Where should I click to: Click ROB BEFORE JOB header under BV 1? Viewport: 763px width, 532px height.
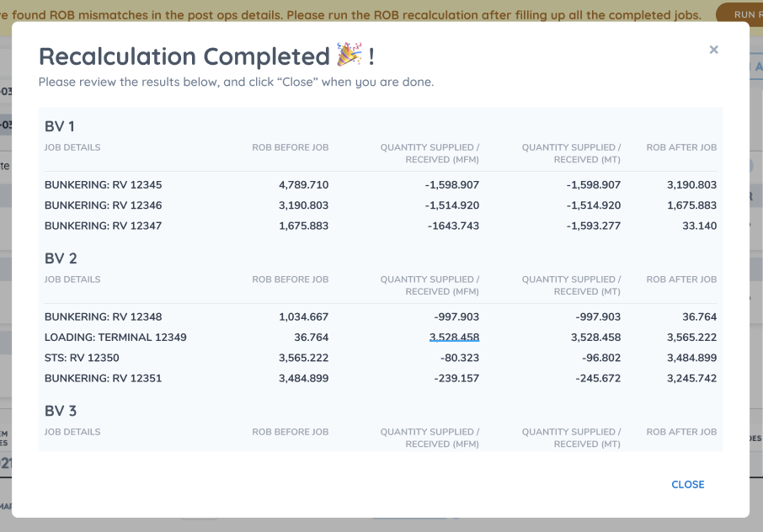point(290,147)
